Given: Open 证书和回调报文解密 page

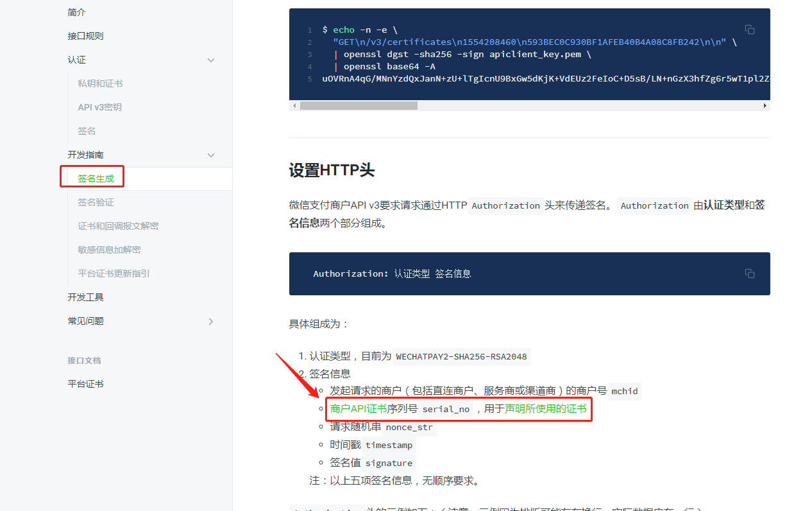Looking at the screenshot, I should point(118,226).
